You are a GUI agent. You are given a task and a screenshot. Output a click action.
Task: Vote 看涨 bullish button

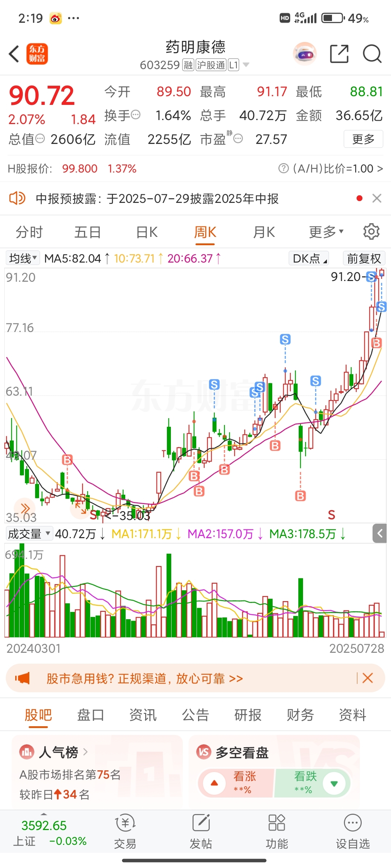(236, 783)
